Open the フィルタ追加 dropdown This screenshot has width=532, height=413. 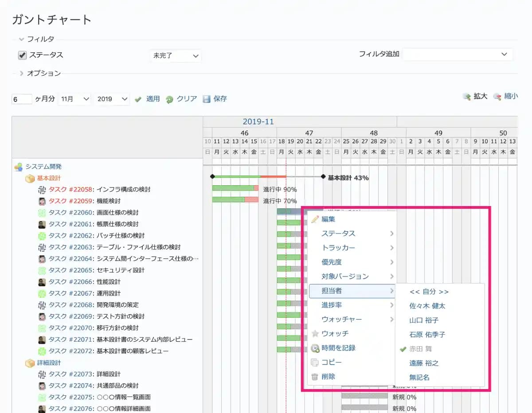pyautogui.click(x=457, y=54)
